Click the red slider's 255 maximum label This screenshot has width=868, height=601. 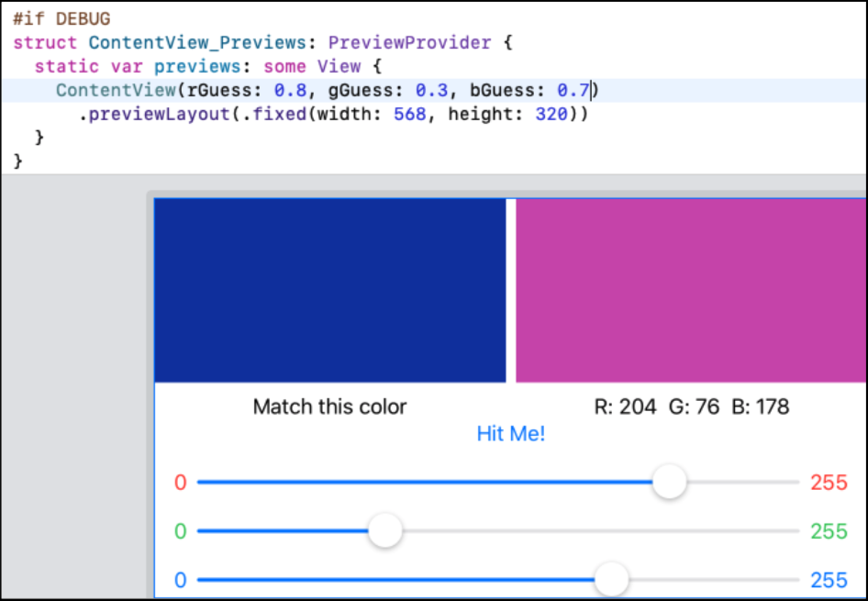[829, 483]
